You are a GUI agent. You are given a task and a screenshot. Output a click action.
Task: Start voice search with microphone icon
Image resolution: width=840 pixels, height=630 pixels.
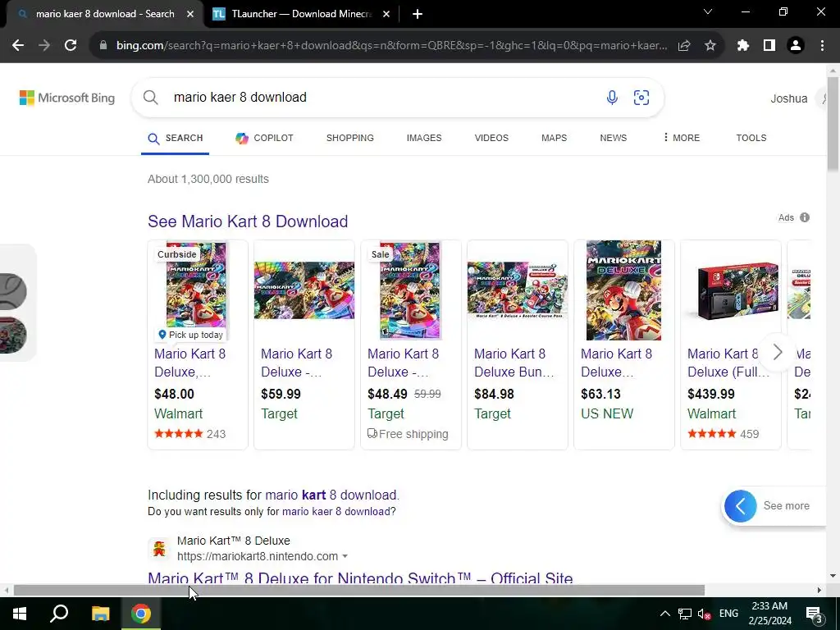[612, 98]
